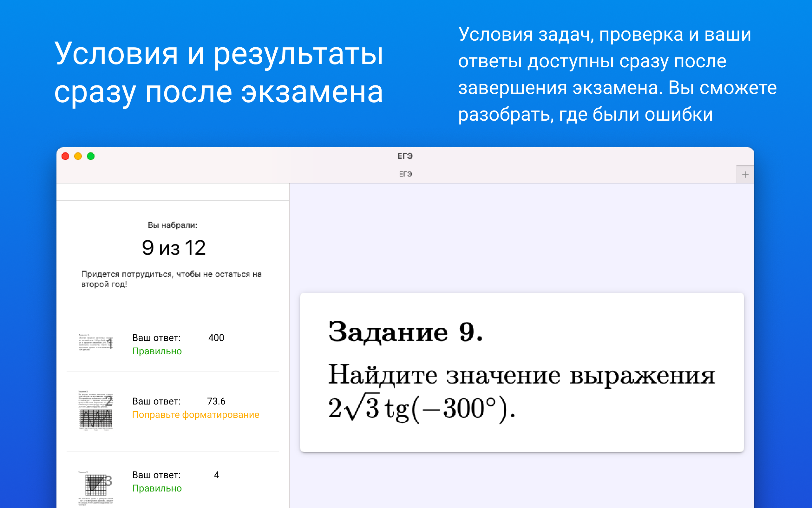The width and height of the screenshot is (812, 508).
Task: Click the ЕГЭ window title
Action: pyautogui.click(x=405, y=156)
